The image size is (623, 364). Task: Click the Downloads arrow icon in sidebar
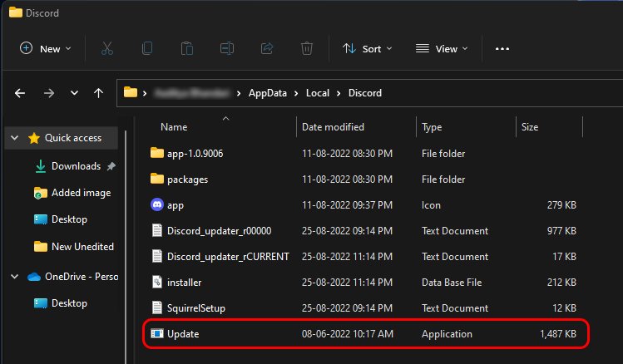(40, 166)
